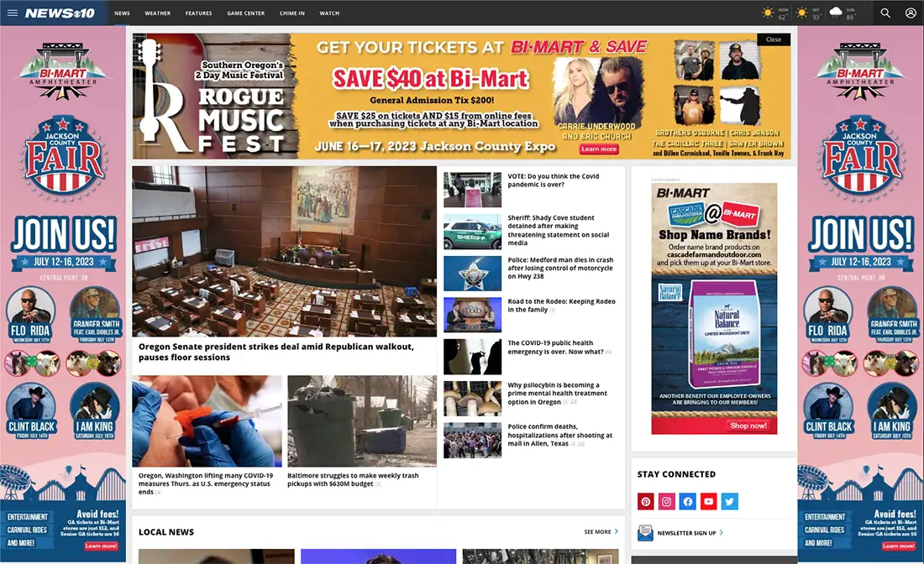This screenshot has height=564, width=924.
Task: Click the newsletter envelope icon
Action: 645,533
